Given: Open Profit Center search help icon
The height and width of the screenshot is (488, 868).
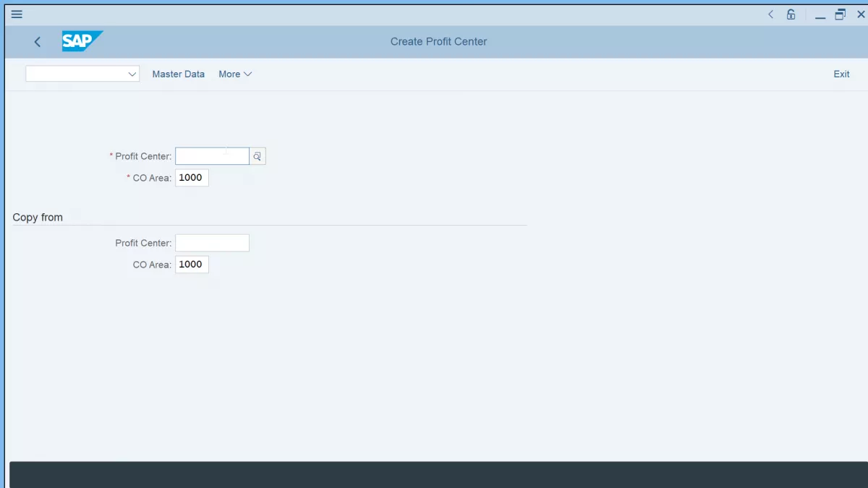Looking at the screenshot, I should pos(258,156).
